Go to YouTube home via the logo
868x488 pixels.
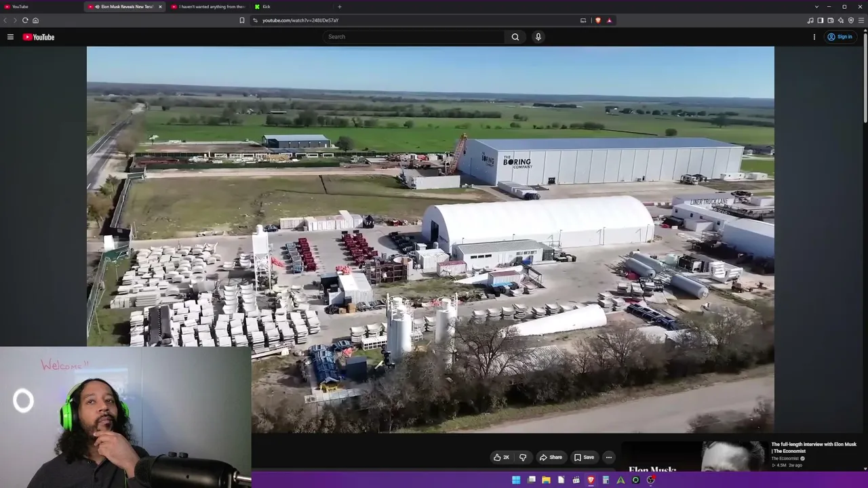[x=39, y=37]
